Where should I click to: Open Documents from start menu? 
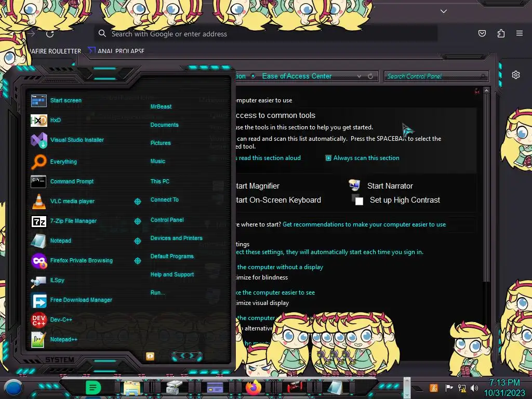164,125
